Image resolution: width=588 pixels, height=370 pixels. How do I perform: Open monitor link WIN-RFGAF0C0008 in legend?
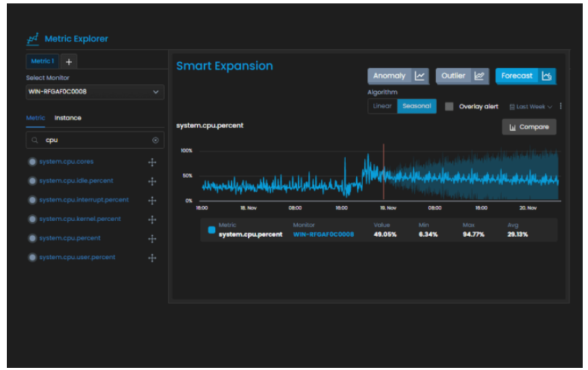pos(324,235)
